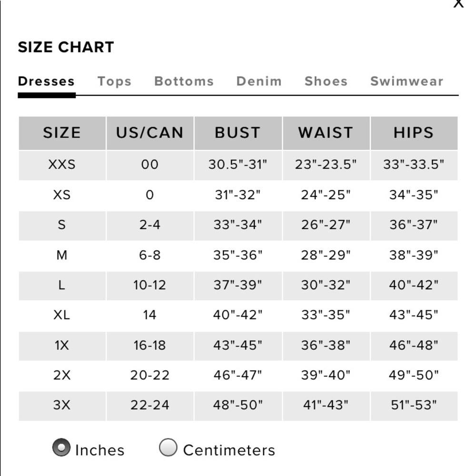The image size is (476, 476).
Task: Select the Denim tab
Action: coord(259,81)
